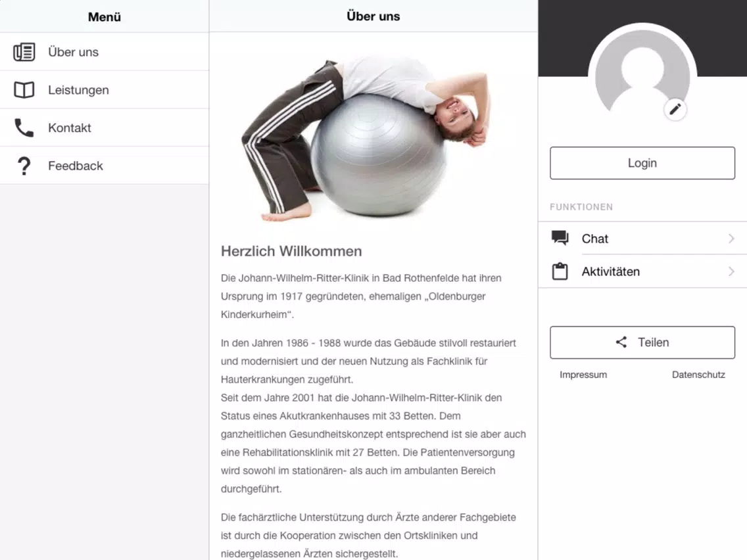Open the Über uns menu entry

[105, 52]
